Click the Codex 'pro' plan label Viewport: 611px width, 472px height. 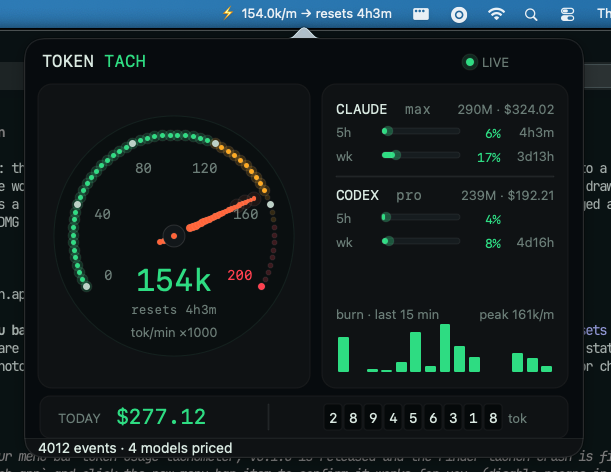[409, 196]
